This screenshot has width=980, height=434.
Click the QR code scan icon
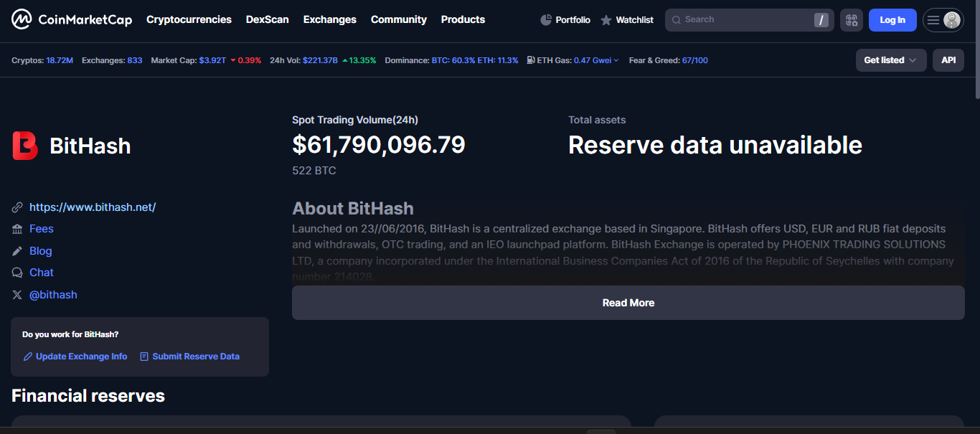point(852,20)
